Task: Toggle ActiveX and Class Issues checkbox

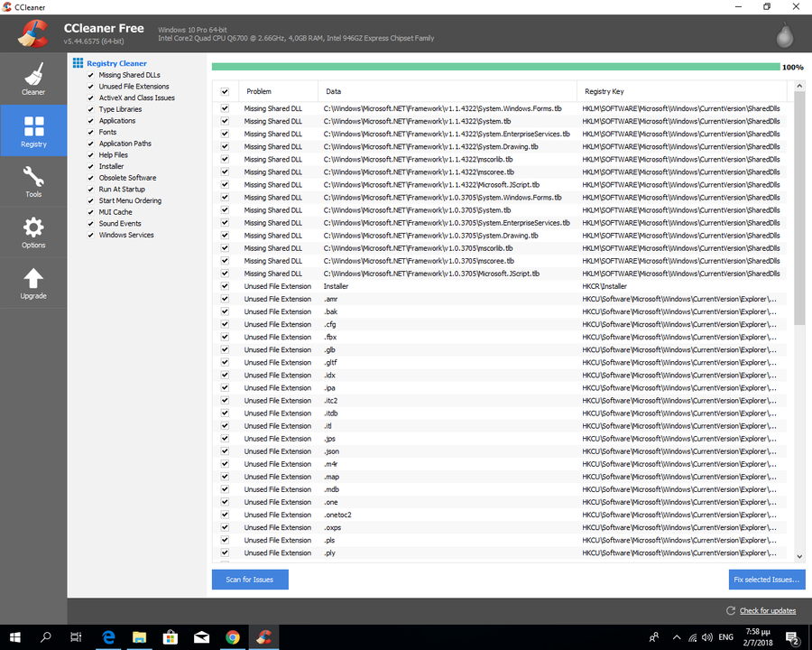Action: [x=90, y=98]
